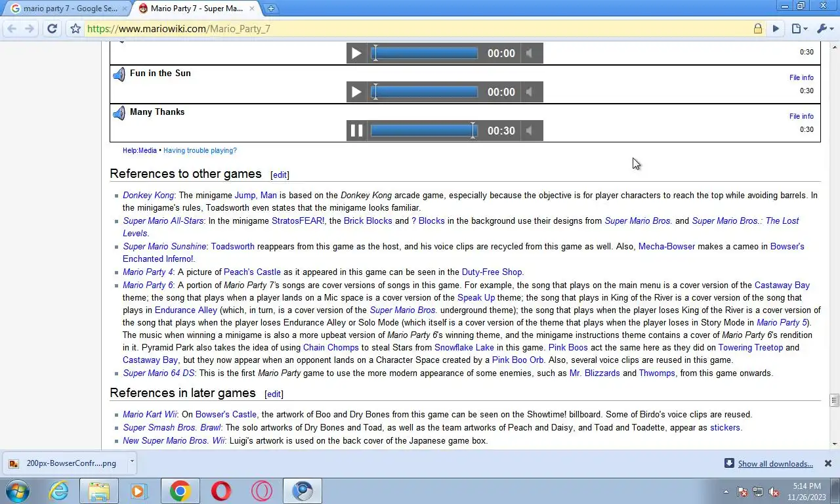Click the address bar URL field

[x=417, y=28]
